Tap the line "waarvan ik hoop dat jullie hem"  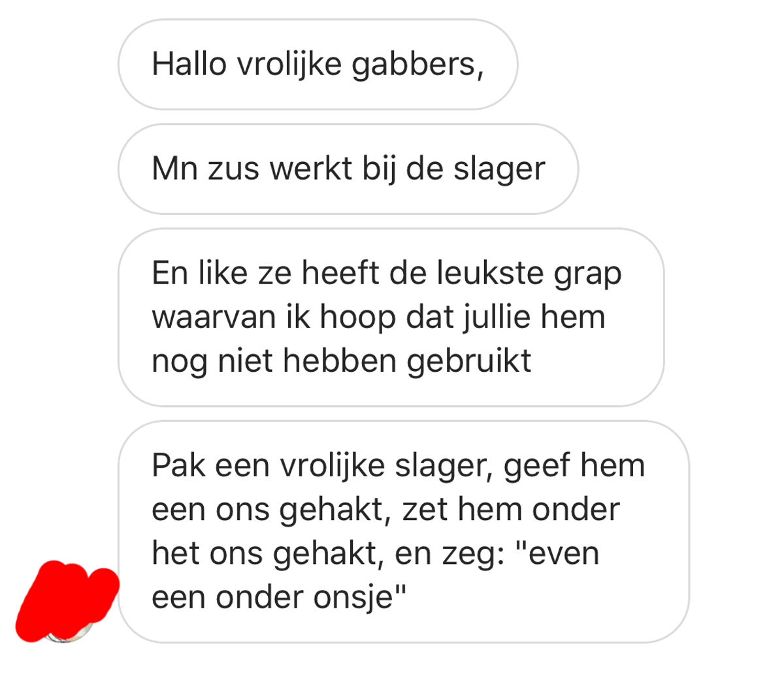(378, 317)
